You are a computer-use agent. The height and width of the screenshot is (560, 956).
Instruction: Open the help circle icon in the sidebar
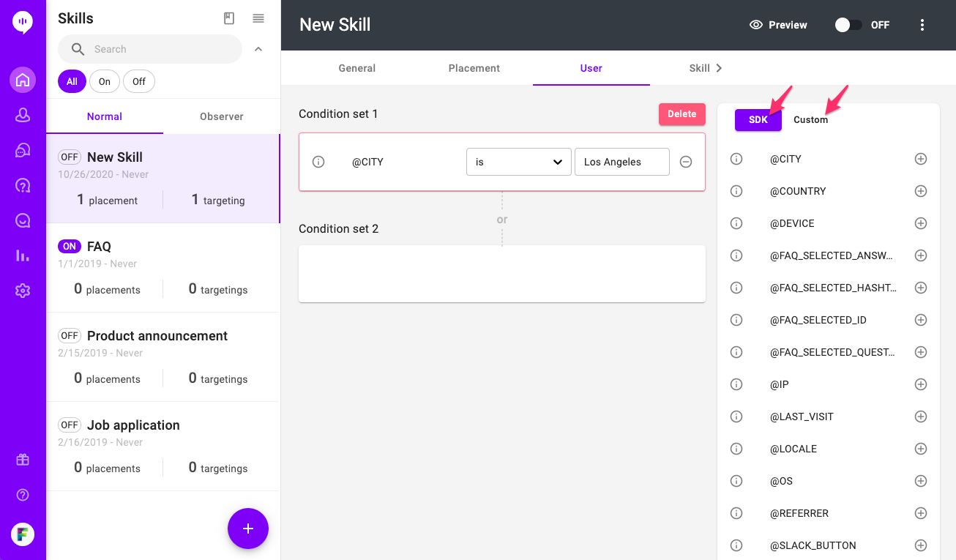point(23,496)
